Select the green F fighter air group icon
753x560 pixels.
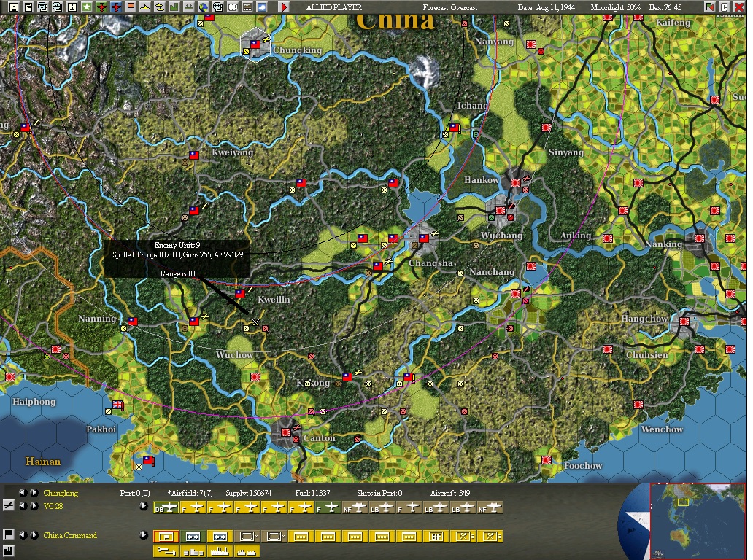coord(328,507)
